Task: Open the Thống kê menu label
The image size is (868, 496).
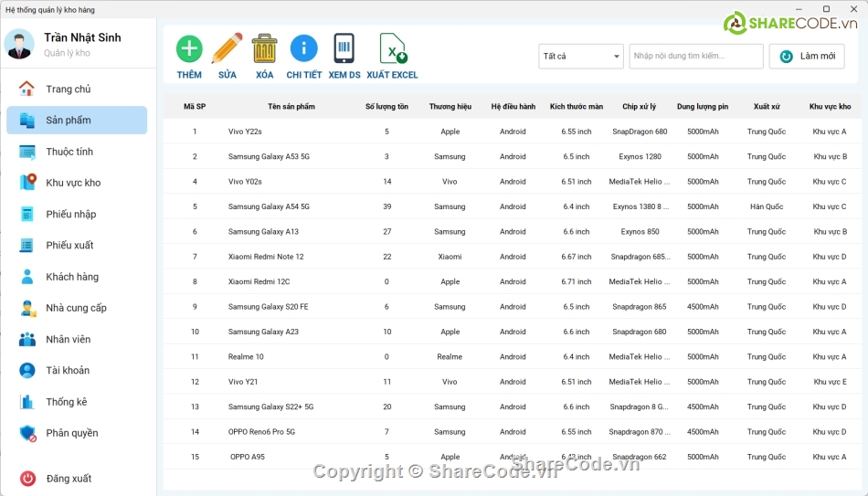Action: (67, 402)
